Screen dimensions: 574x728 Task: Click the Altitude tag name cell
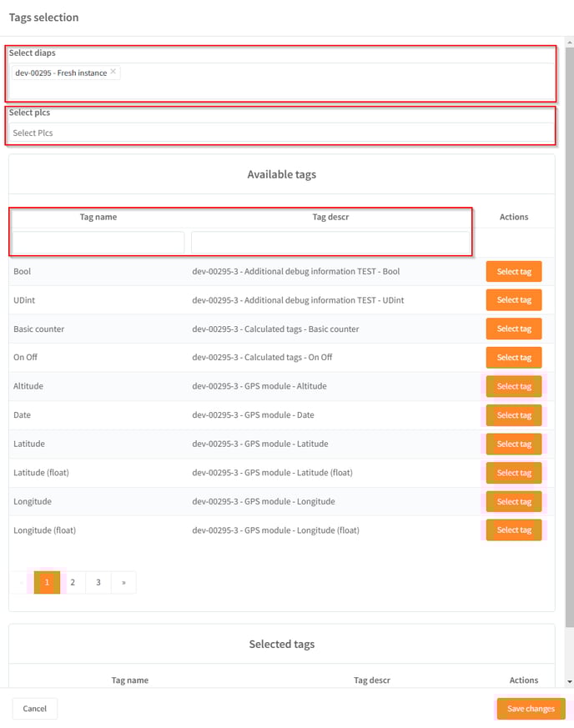point(28,386)
